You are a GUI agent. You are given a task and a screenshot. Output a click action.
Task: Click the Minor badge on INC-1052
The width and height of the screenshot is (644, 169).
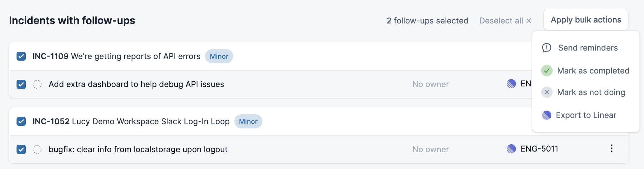[x=248, y=121]
